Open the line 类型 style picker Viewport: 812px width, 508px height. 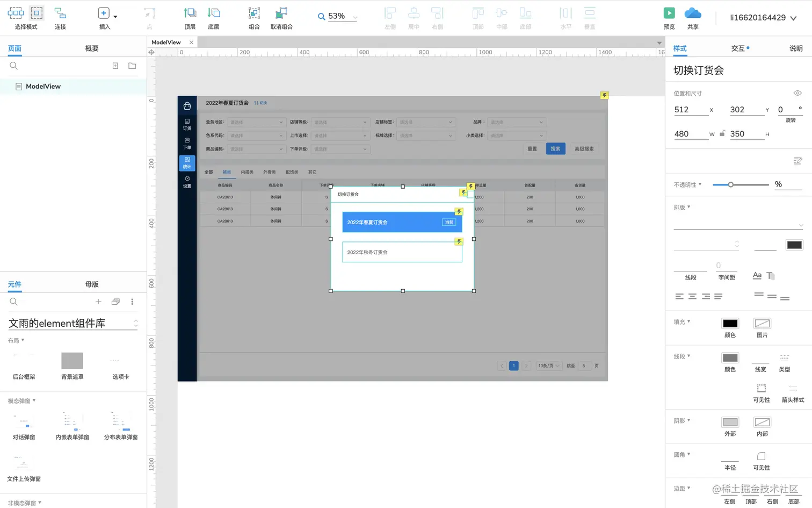pos(784,357)
